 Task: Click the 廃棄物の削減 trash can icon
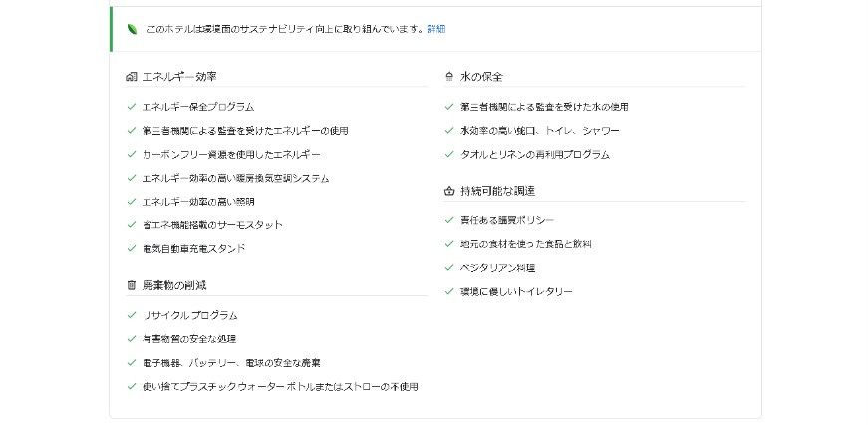(132, 286)
